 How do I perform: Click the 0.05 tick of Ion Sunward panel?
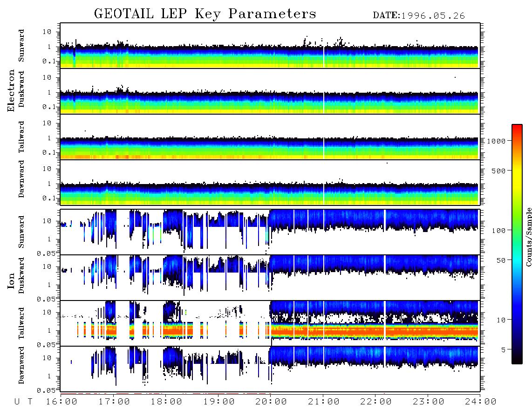[46, 253]
